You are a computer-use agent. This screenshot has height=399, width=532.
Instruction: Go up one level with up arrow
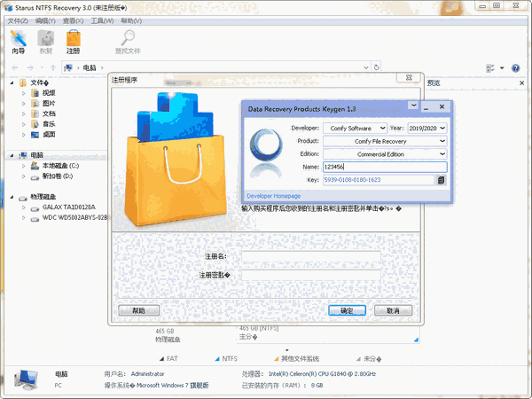(53, 68)
